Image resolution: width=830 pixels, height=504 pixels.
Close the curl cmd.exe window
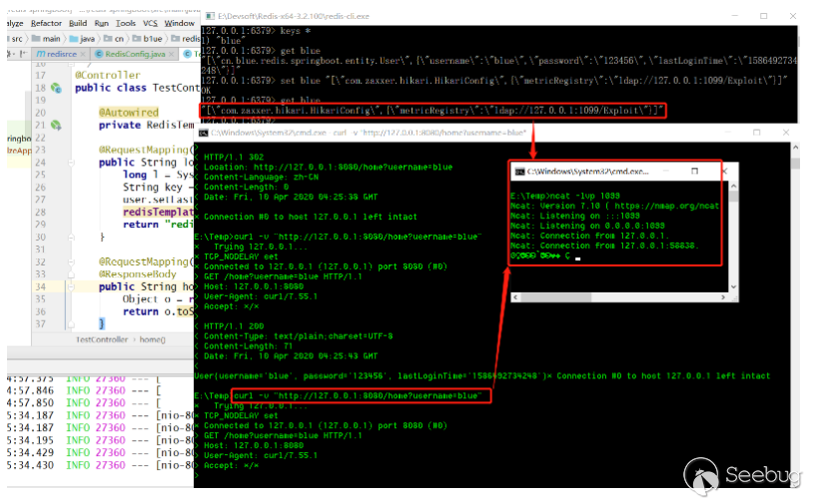click(x=786, y=133)
